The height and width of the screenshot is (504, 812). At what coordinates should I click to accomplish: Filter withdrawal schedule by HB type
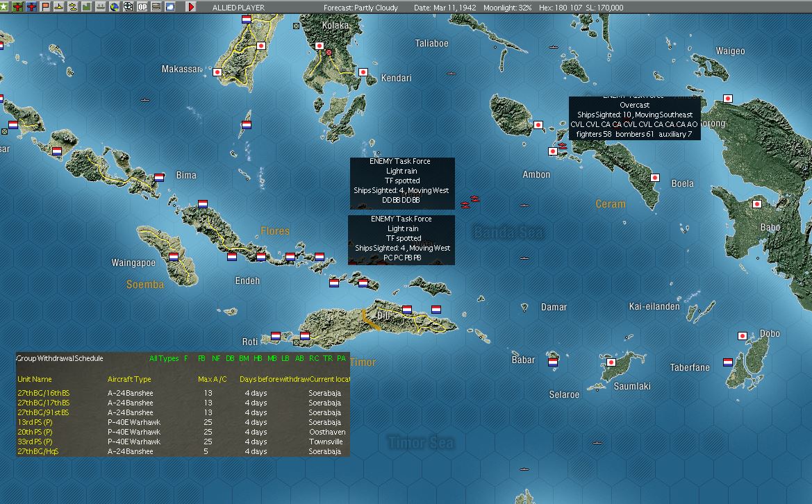[258, 358]
